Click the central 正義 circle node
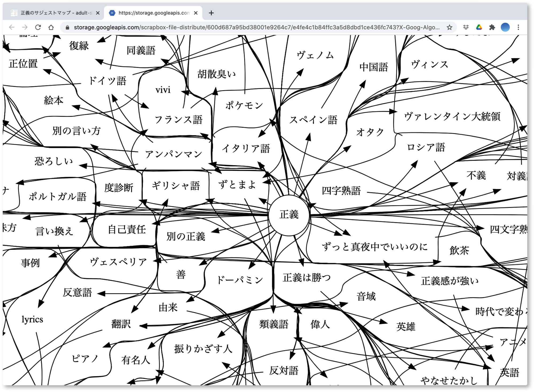The image size is (534, 392). [289, 215]
